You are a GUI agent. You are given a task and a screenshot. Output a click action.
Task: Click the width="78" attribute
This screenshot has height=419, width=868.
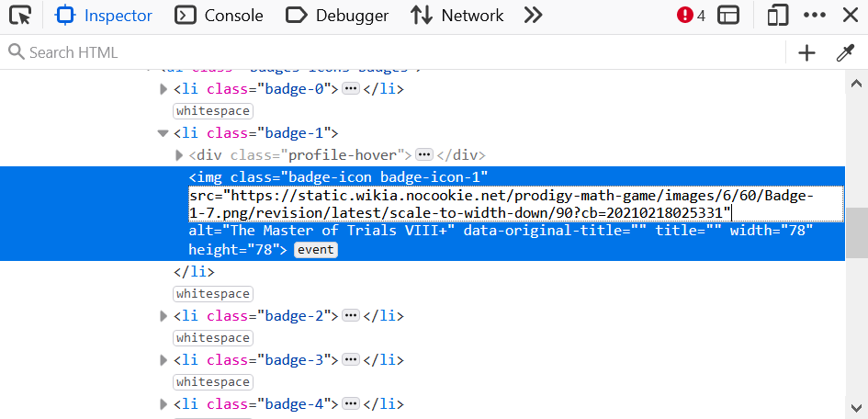(772, 231)
